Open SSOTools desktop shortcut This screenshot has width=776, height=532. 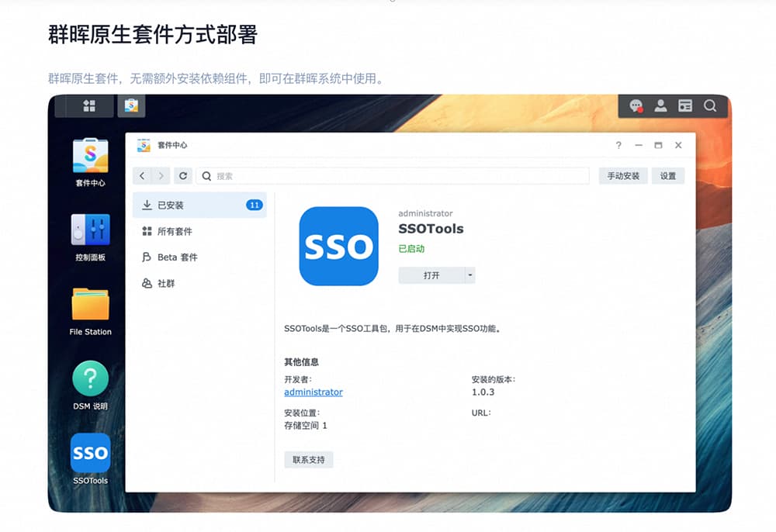pyautogui.click(x=90, y=459)
